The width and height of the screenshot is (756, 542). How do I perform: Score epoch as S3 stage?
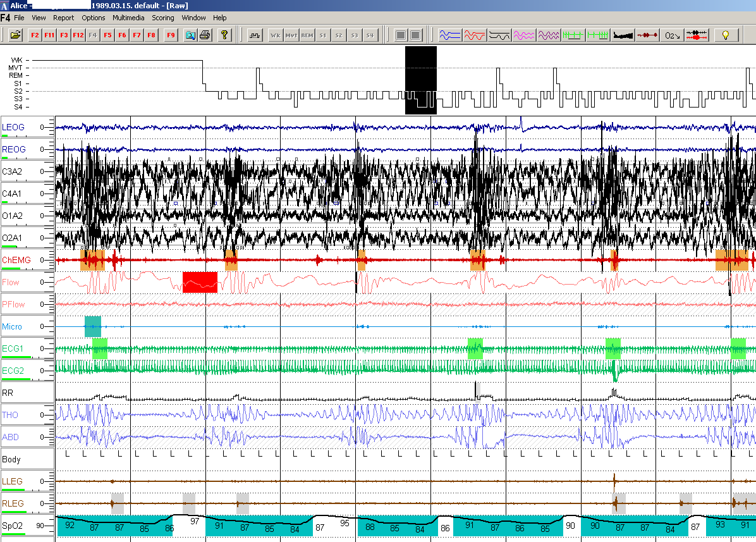[355, 35]
